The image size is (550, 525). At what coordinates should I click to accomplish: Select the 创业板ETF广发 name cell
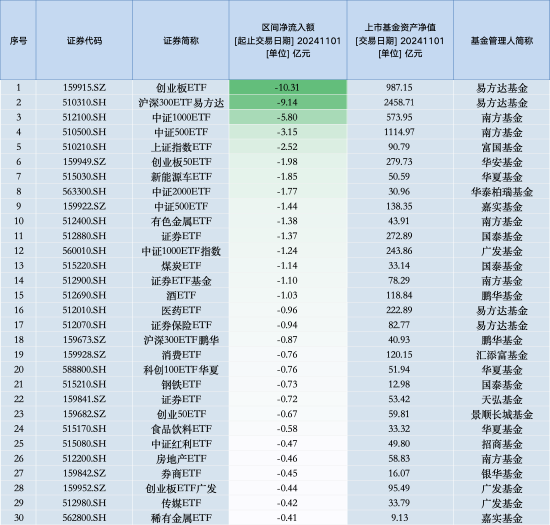coord(181,488)
